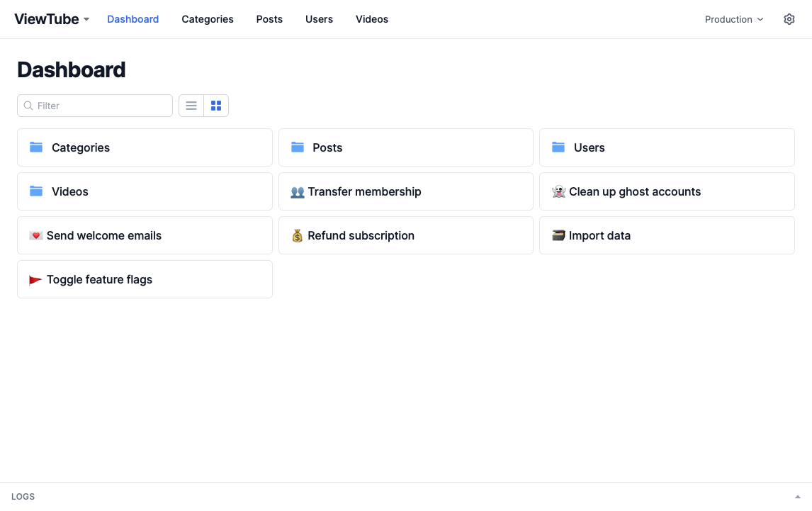The image size is (812, 511).
Task: Open Transfer membership card
Action: coord(405,191)
